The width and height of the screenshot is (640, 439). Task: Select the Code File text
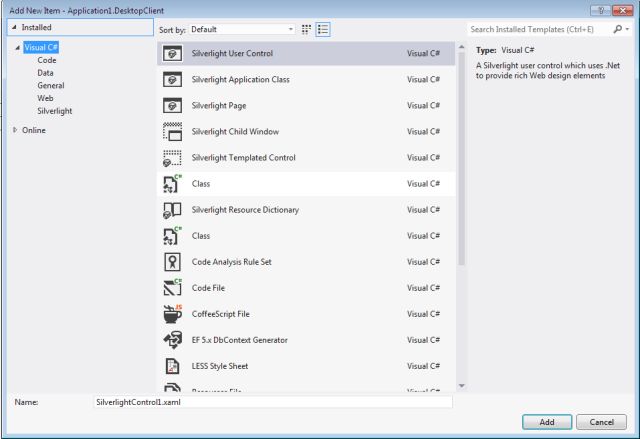pyautogui.click(x=208, y=288)
